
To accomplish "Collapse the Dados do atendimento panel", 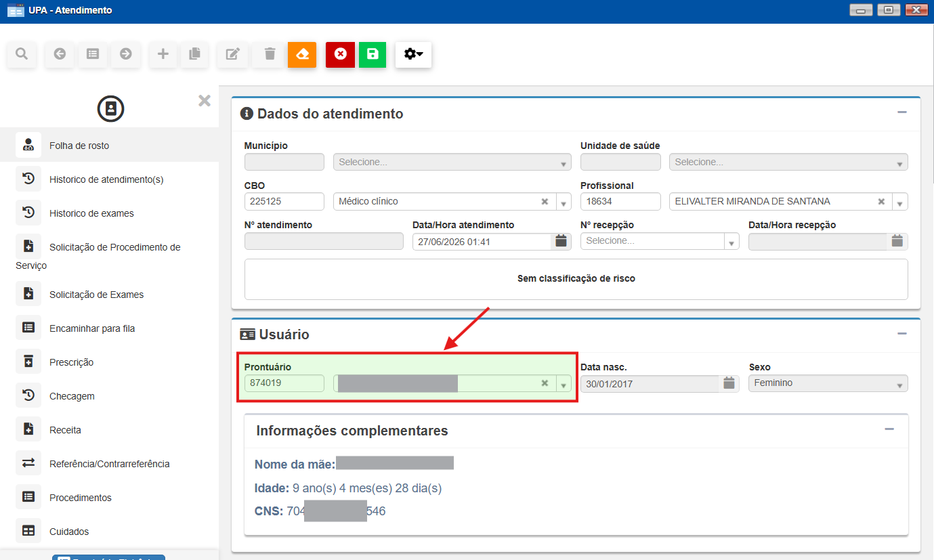I will 901,112.
